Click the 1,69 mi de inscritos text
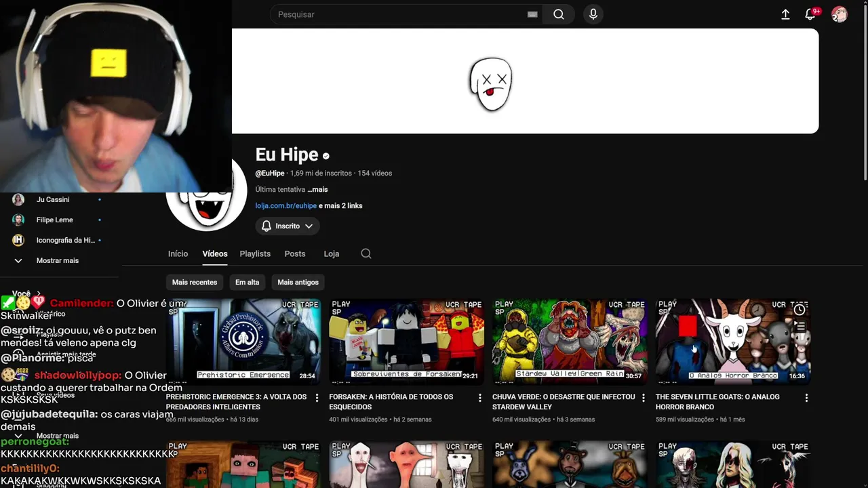868x488 pixels. point(321,173)
